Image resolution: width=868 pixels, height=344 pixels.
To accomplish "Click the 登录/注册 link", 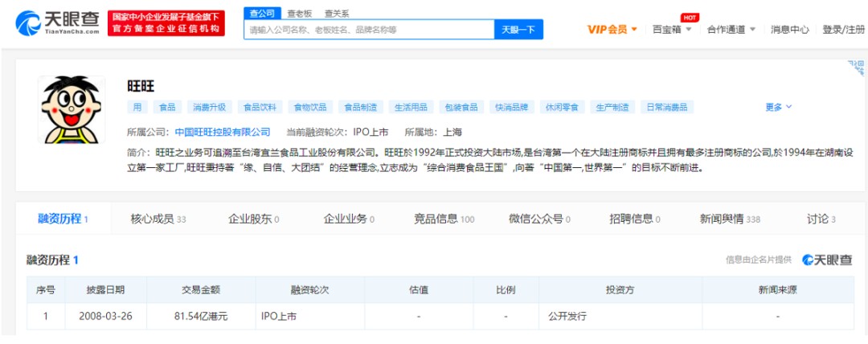I will coord(843,30).
